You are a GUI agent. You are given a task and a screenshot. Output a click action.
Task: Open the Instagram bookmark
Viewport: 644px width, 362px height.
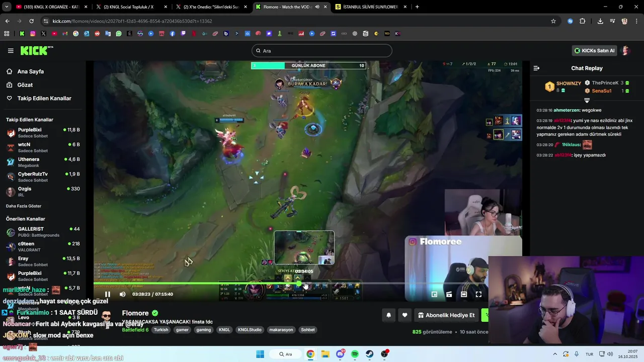coord(33,34)
